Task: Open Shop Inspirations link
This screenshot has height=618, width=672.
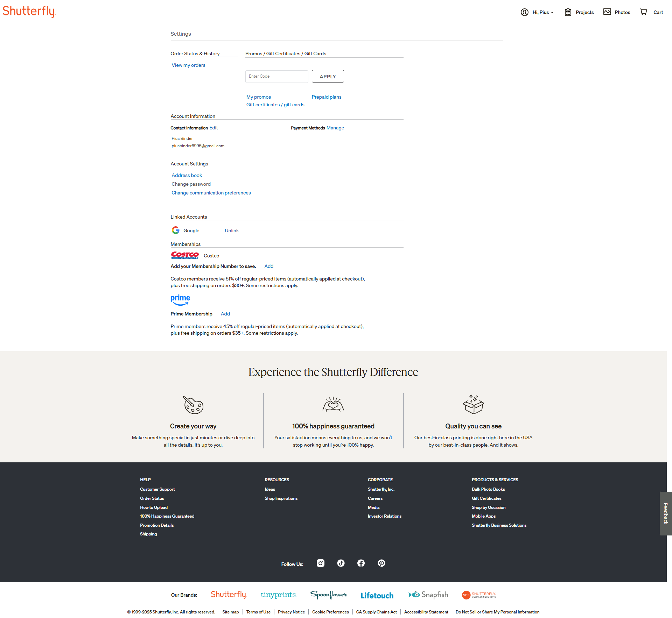Action: point(281,498)
